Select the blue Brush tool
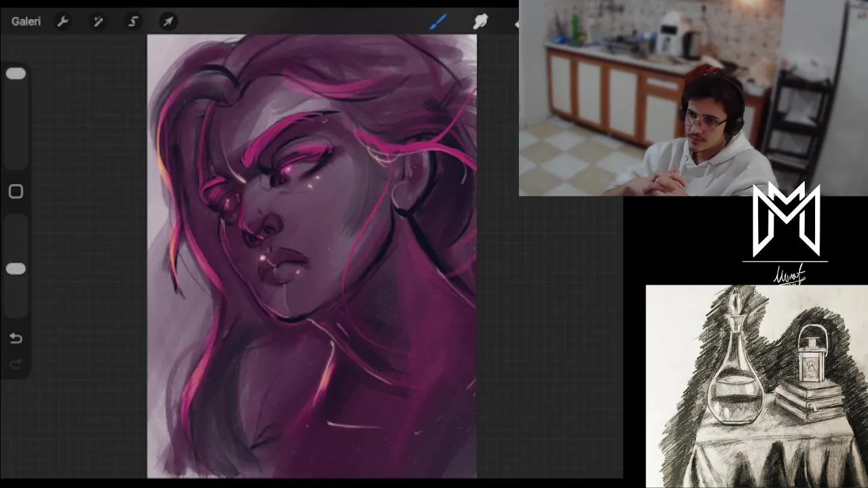Screen dimensions: 868x488 (438, 22)
